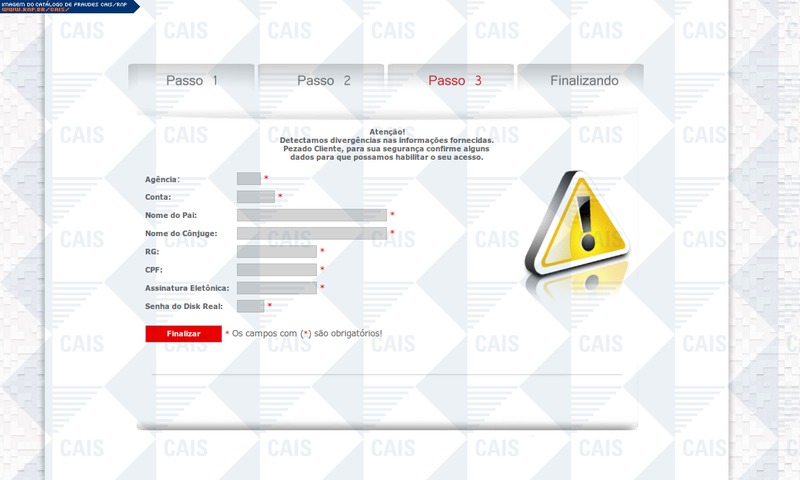Image resolution: width=800 pixels, height=480 pixels.
Task: Select the Assinatura Eletônica input field
Action: coord(277,288)
